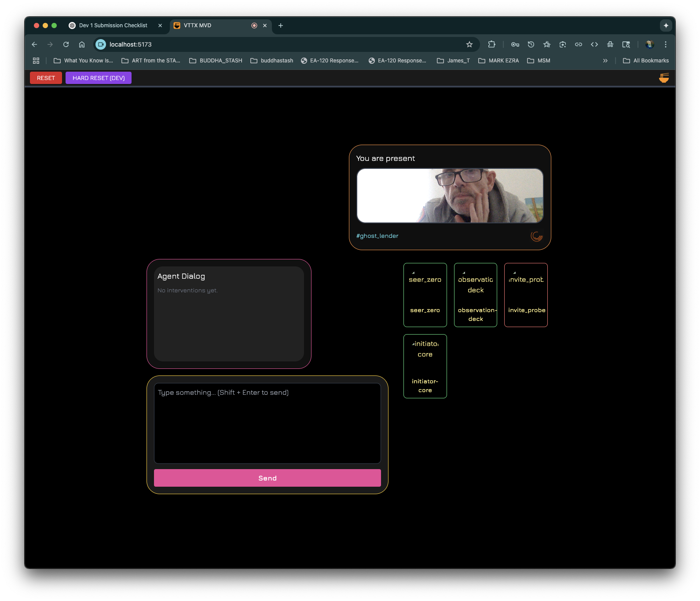Open the code brackets extension icon

tap(594, 44)
